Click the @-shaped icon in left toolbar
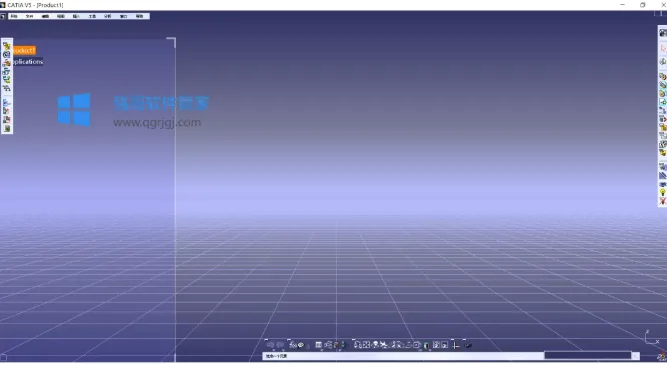 coord(6,55)
